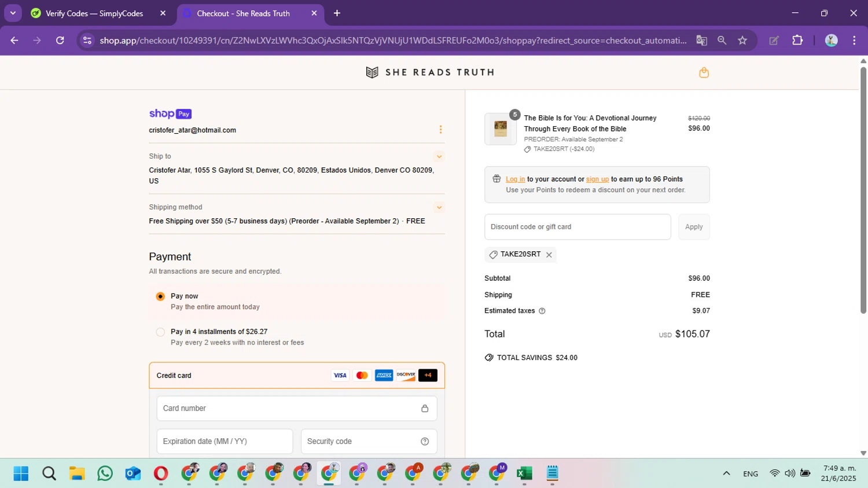
Task: Click the page vertical scrollbar
Action: tap(863, 191)
